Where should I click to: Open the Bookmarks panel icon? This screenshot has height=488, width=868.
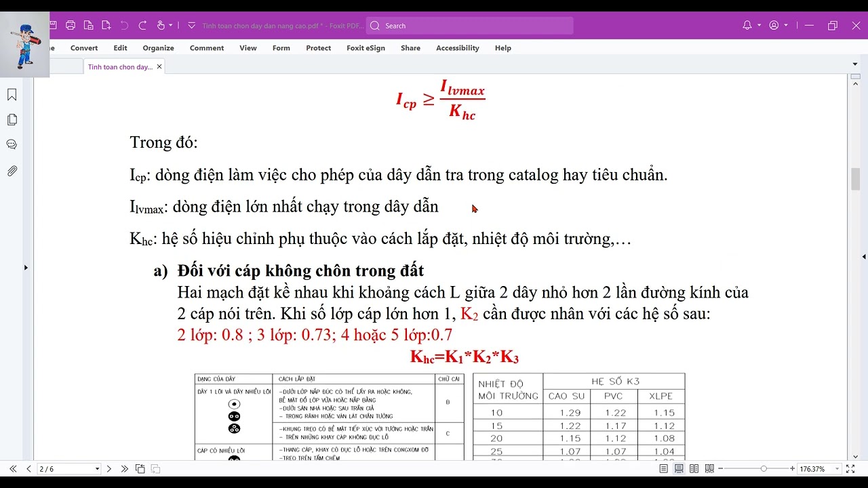click(12, 95)
